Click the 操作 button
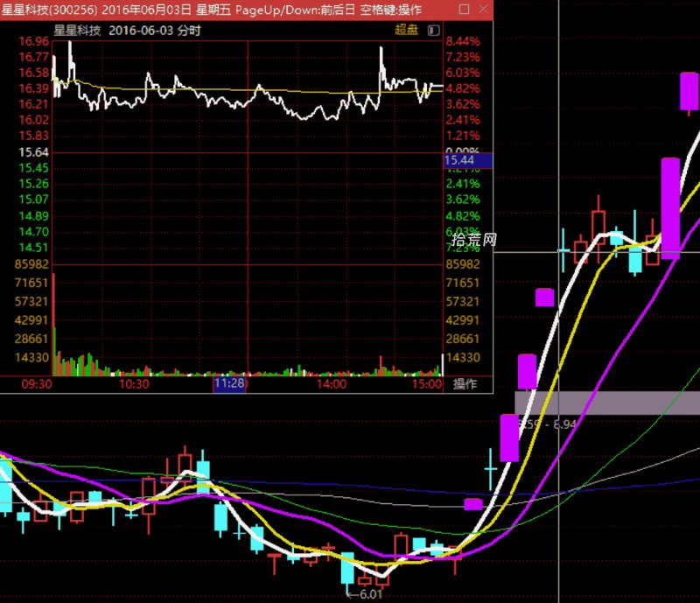The width and height of the screenshot is (700, 603). point(465,383)
